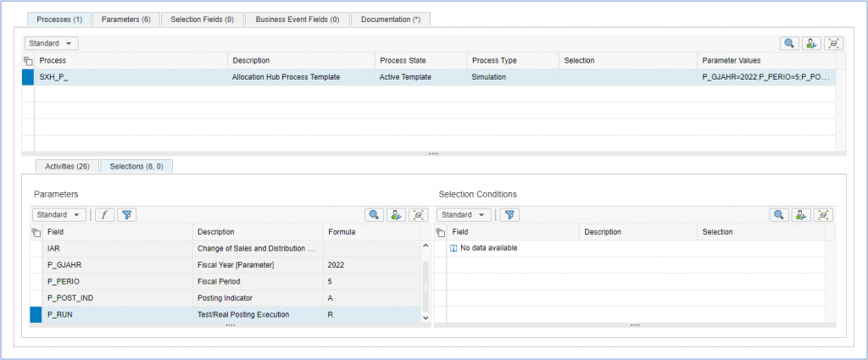Click the filter icon in Selection Conditions toolbar

point(509,215)
